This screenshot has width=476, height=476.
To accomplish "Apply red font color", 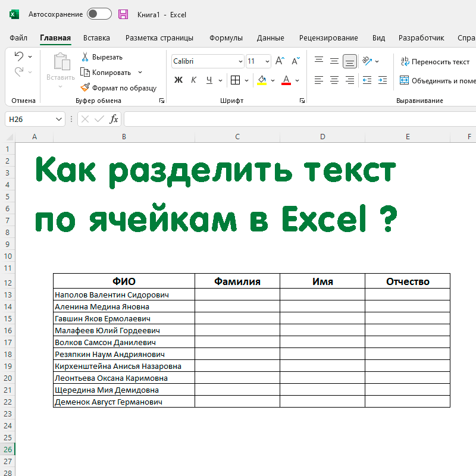I will [286, 80].
